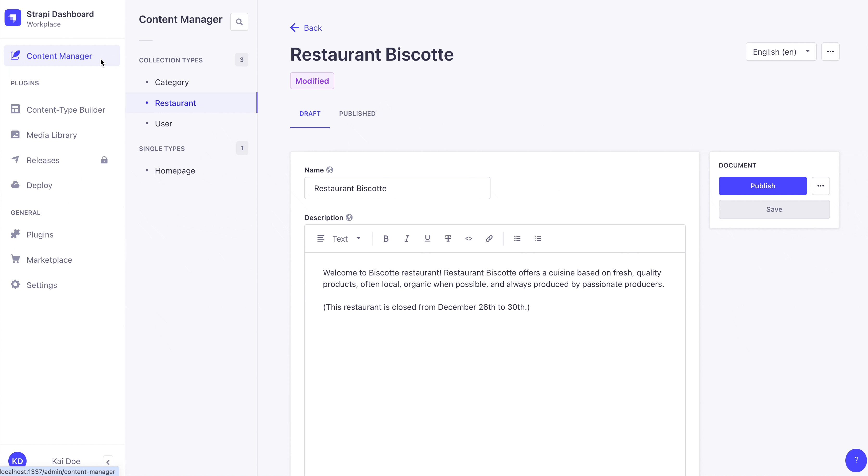
Task: Search in Content Manager
Action: (x=239, y=22)
